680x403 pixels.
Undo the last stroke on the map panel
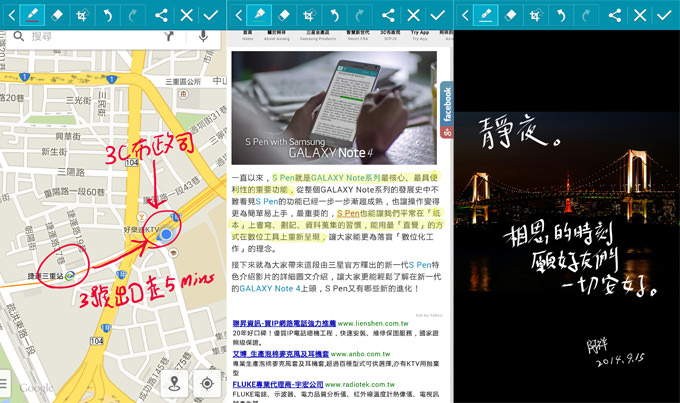coord(107,15)
